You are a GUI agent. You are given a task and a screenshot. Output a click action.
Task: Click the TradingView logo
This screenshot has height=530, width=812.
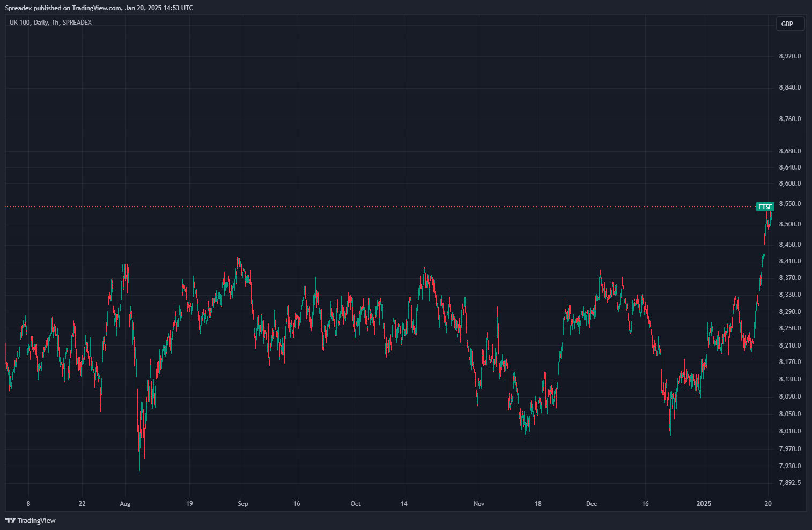coord(31,520)
